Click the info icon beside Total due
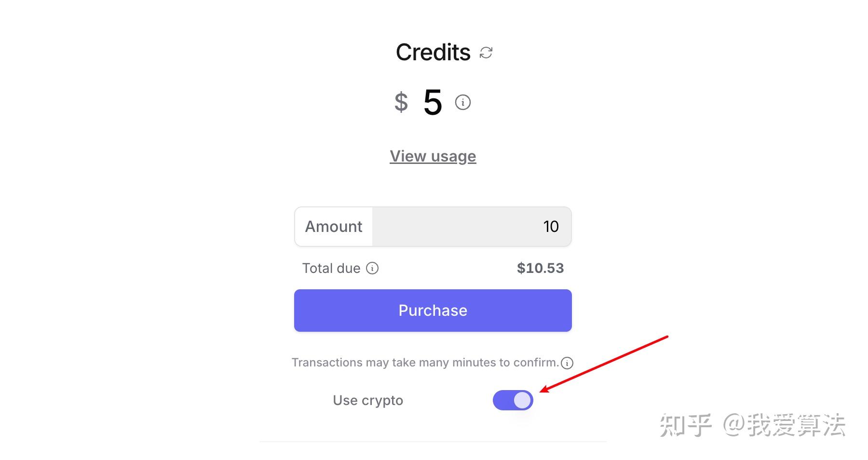Screen dimensions: 868x460 point(372,268)
